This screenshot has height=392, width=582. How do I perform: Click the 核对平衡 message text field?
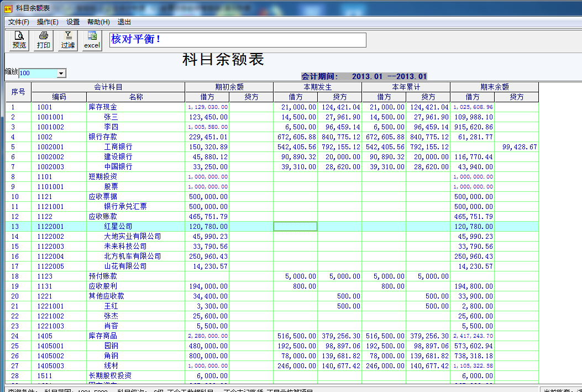coord(238,40)
